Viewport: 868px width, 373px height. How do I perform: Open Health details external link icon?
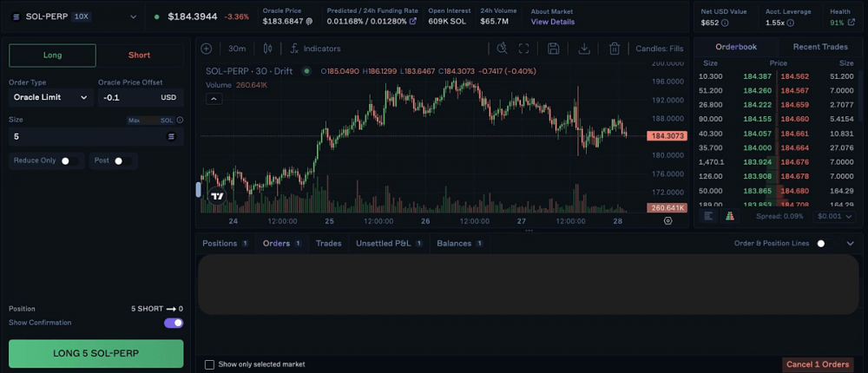[x=852, y=23]
